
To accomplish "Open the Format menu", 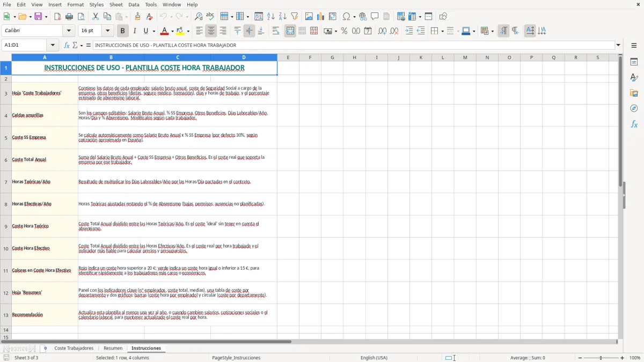I will pos(75,4).
